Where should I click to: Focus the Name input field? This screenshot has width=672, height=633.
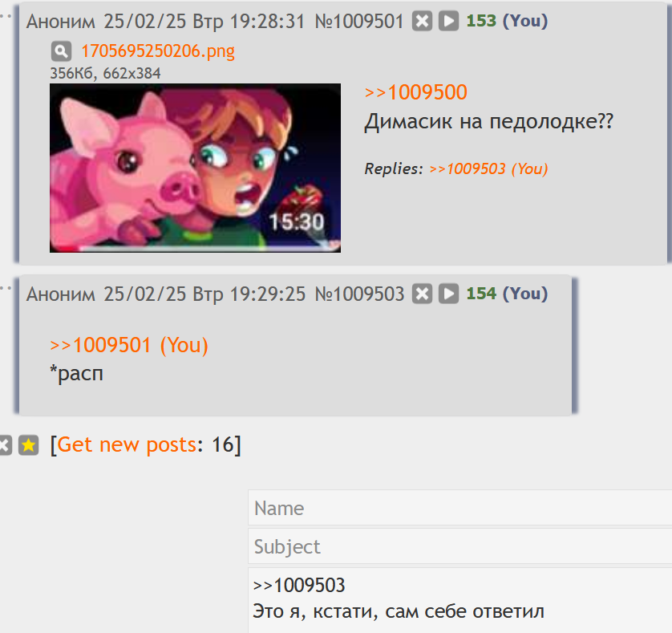pos(459,508)
